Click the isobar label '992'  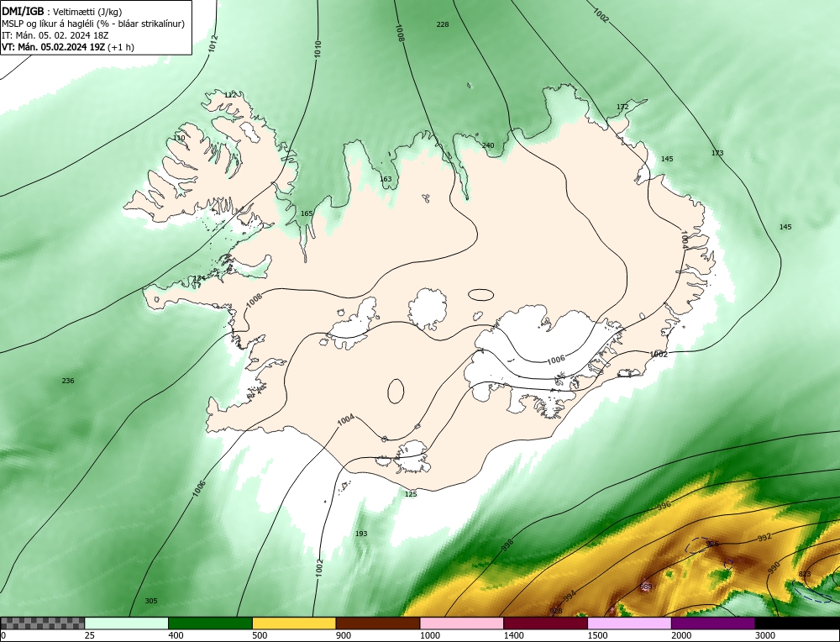point(764,537)
